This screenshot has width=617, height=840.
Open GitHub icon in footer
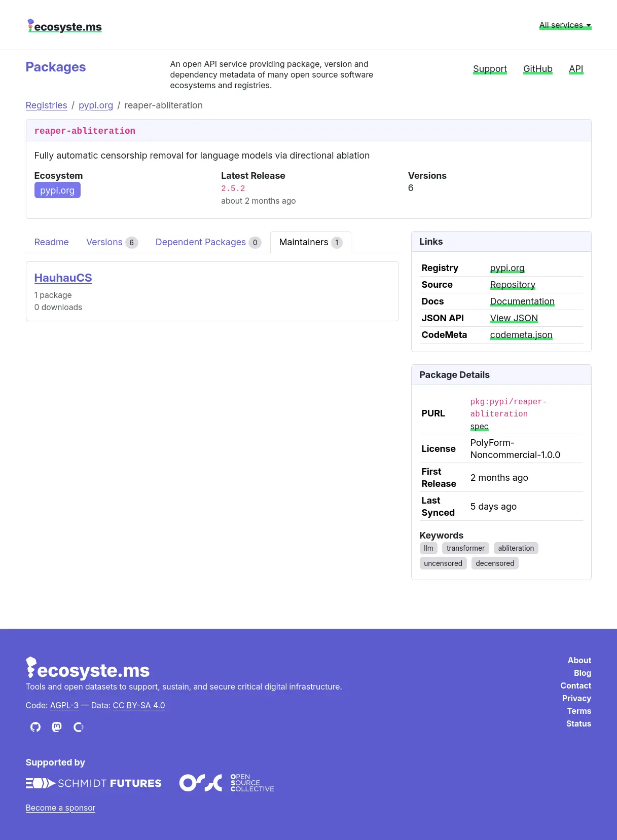35,727
